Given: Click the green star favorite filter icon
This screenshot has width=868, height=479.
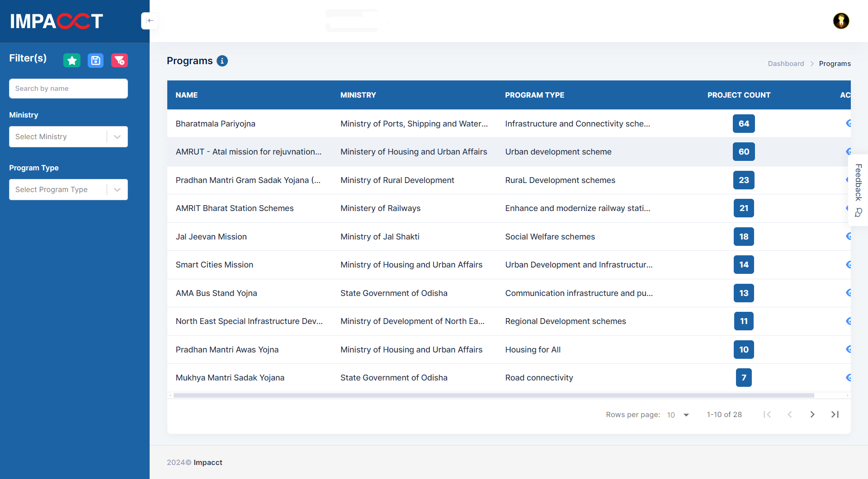Looking at the screenshot, I should tap(72, 61).
